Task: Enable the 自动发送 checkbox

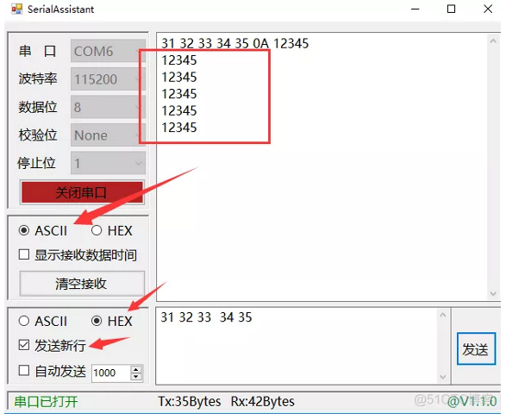Action: (24, 370)
